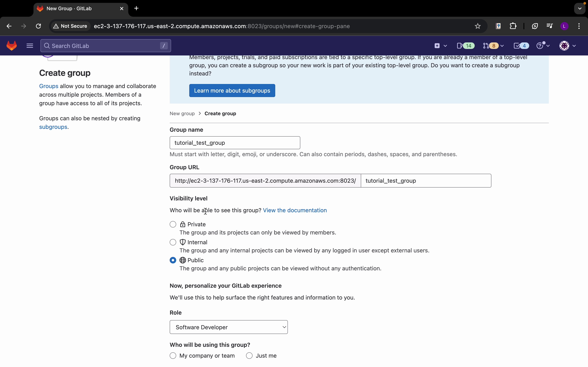Open the View the documentation link
588x367 pixels.
click(295, 210)
